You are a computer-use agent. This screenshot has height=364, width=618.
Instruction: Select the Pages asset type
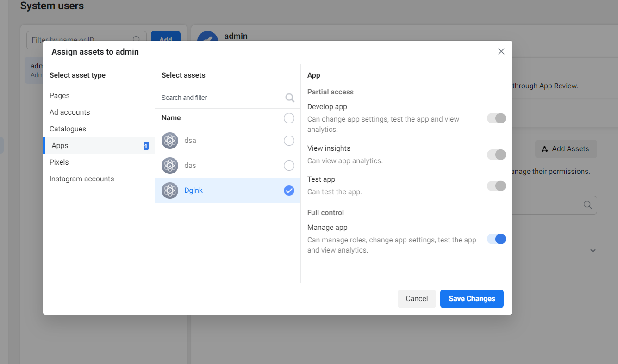point(99,96)
